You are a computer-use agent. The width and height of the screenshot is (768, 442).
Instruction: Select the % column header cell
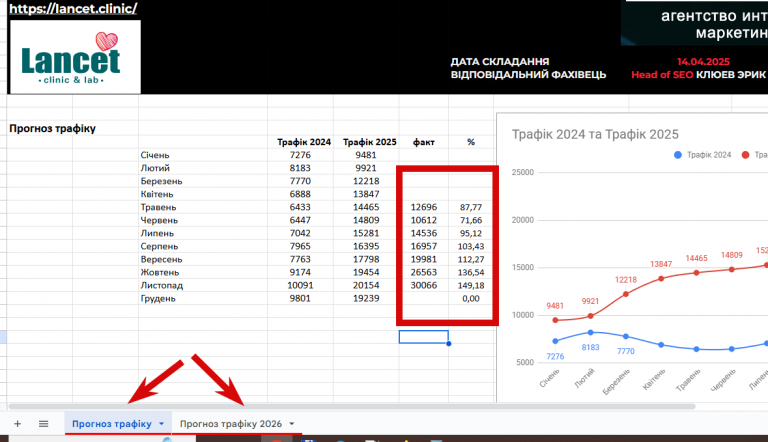coord(471,142)
